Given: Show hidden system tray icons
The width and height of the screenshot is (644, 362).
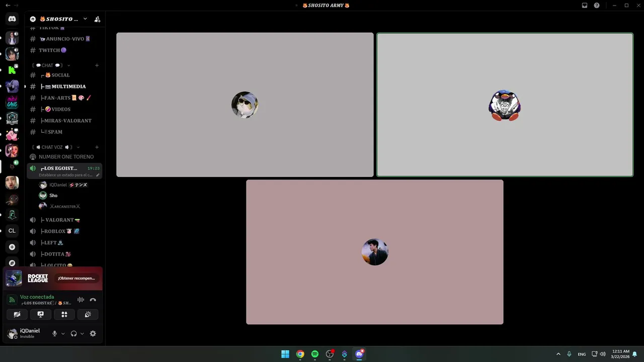Looking at the screenshot, I should point(558,354).
